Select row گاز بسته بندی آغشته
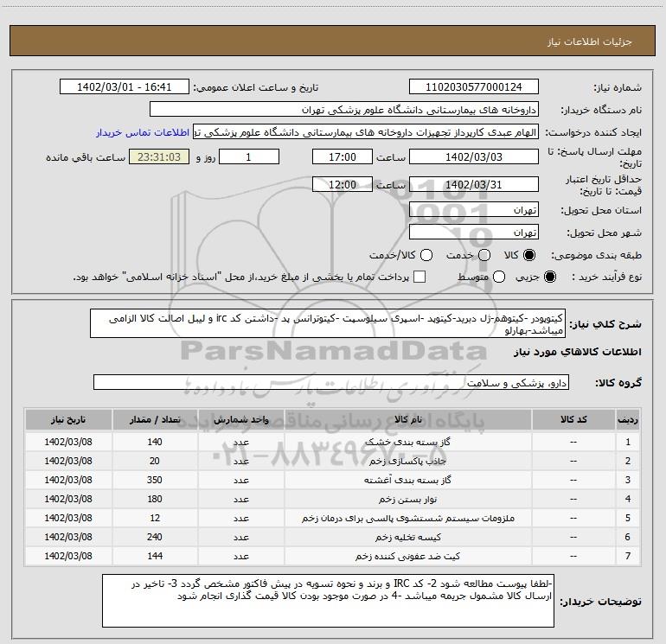The width and height of the screenshot is (666, 644). click(x=333, y=480)
